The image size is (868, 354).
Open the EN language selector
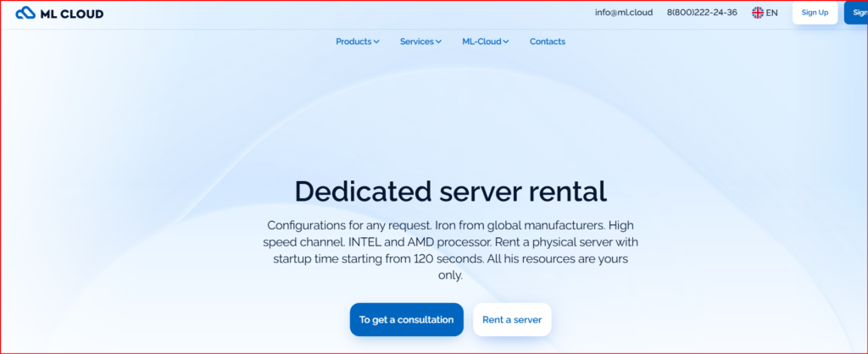[771, 13]
